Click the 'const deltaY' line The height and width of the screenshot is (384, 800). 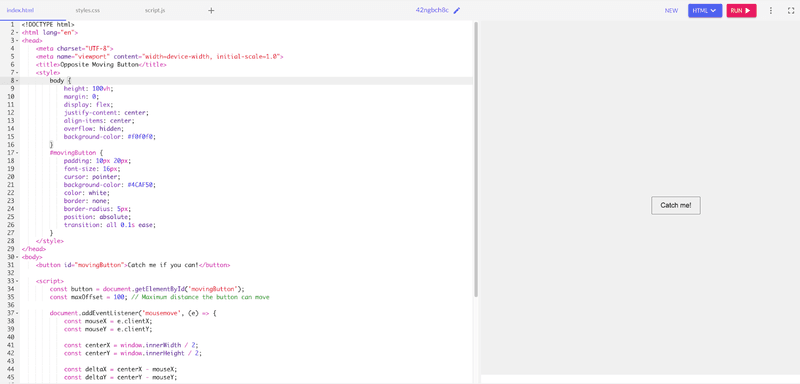pos(120,377)
